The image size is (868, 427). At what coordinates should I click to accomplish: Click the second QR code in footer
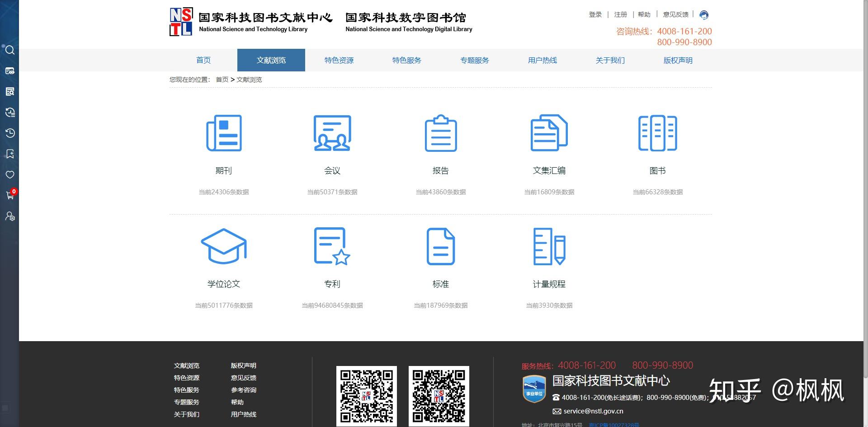coord(439,396)
